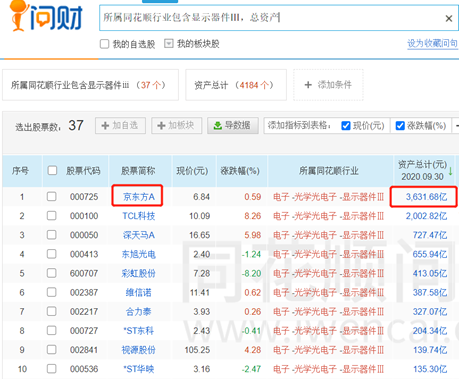Select the 资产总计 (4184个) condition
This screenshot has width=459, height=379.
(x=236, y=85)
